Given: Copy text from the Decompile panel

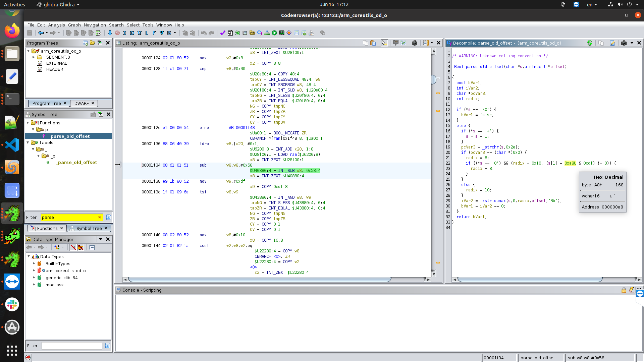Looking at the screenshot, I should click(601, 43).
